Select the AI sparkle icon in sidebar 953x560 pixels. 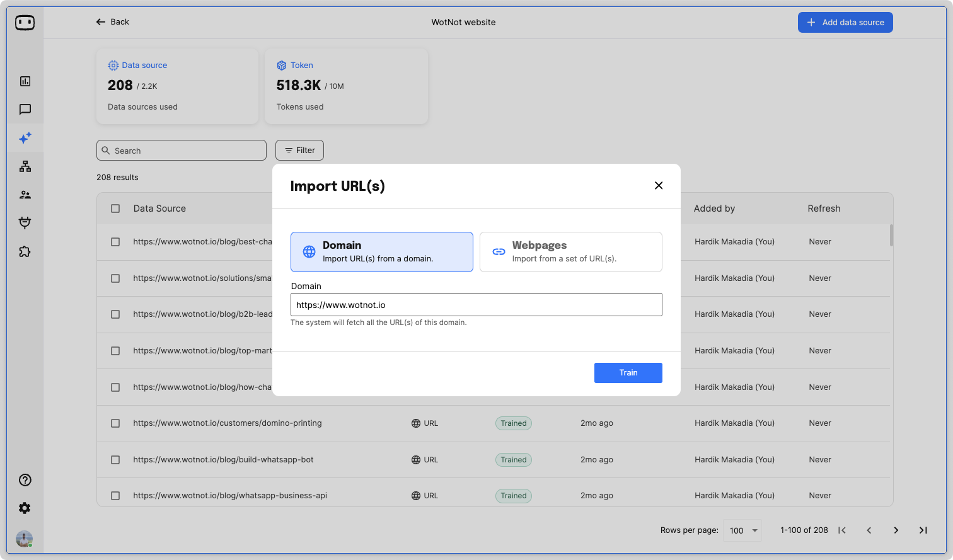pos(25,138)
